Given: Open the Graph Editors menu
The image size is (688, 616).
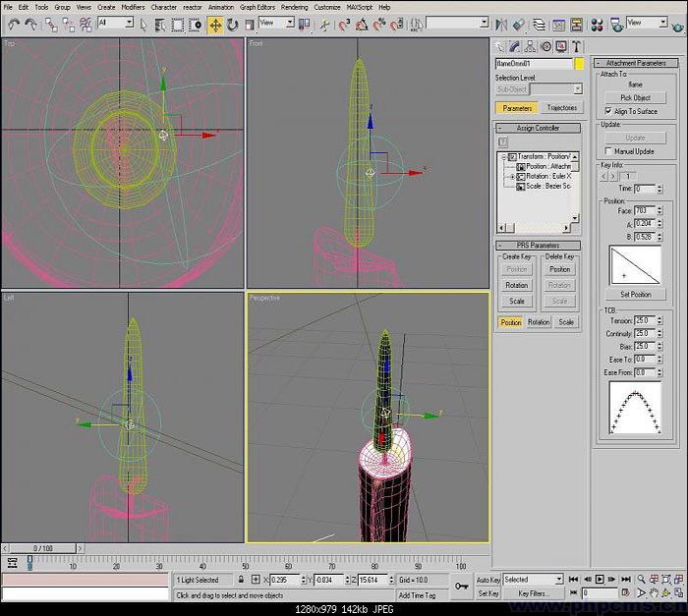Looking at the screenshot, I should click(258, 8).
